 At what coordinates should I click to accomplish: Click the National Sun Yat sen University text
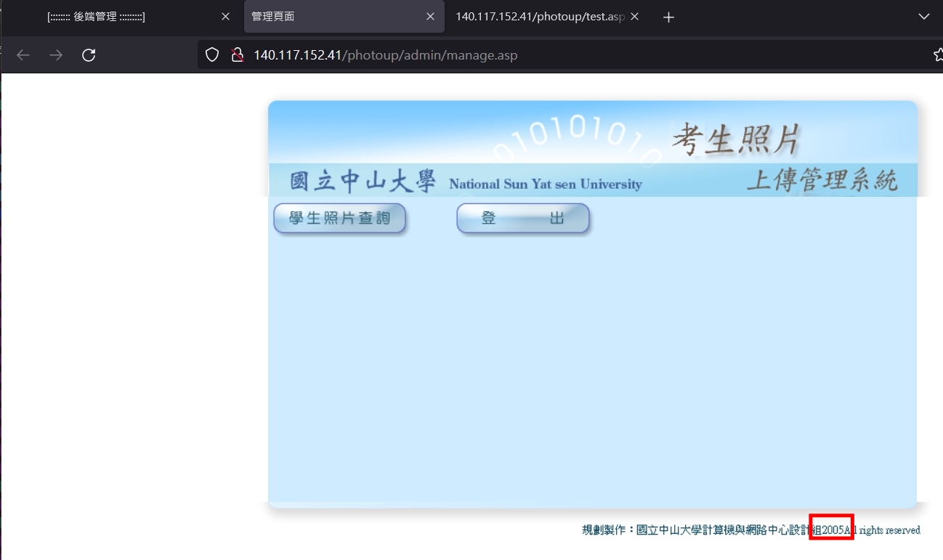(x=546, y=184)
